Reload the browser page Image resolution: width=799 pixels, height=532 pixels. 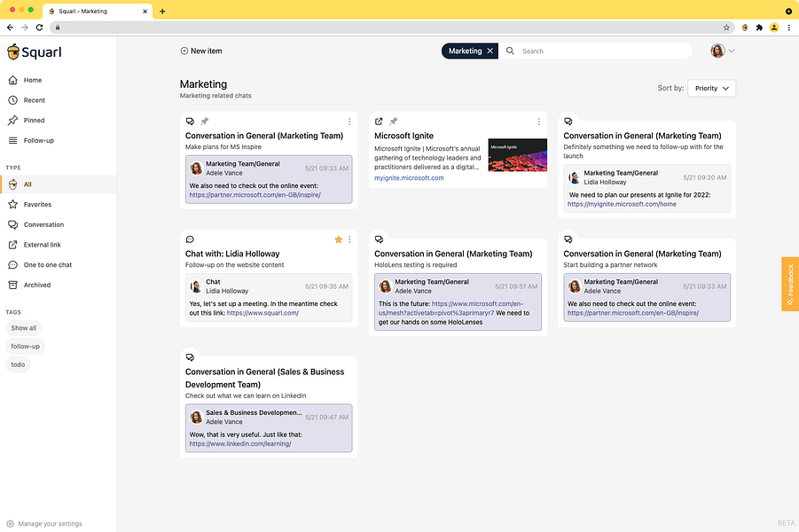pyautogui.click(x=39, y=27)
